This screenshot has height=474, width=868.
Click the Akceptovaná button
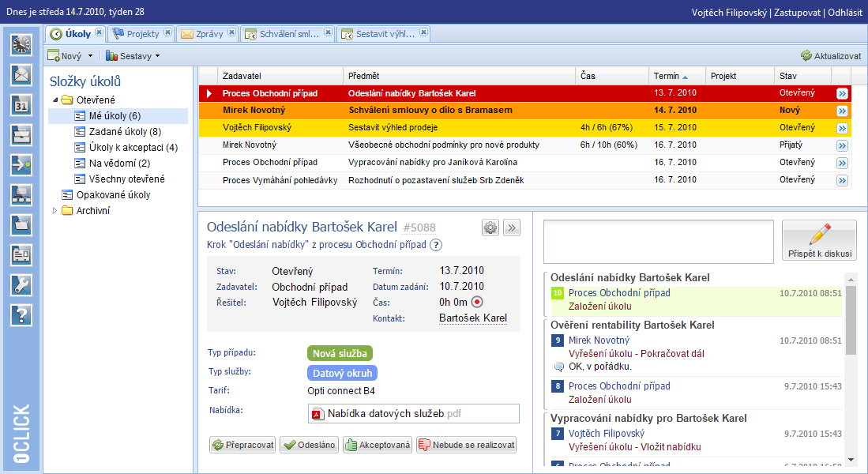click(378, 445)
